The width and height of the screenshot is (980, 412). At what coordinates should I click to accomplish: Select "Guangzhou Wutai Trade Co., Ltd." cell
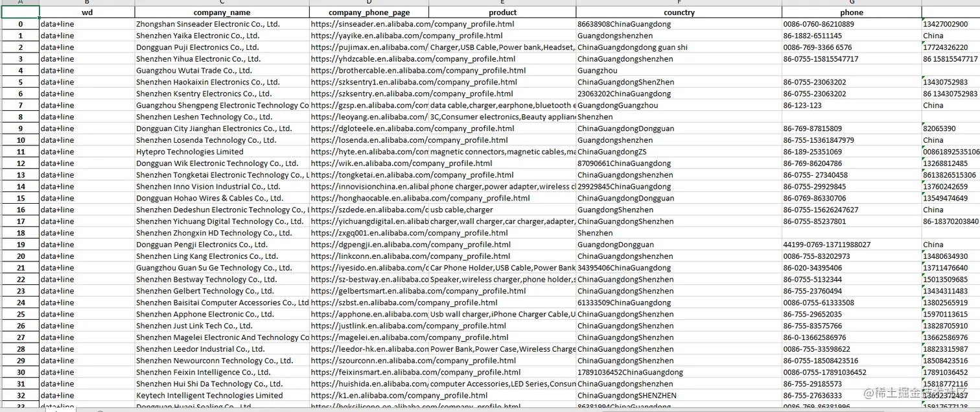coord(222,71)
